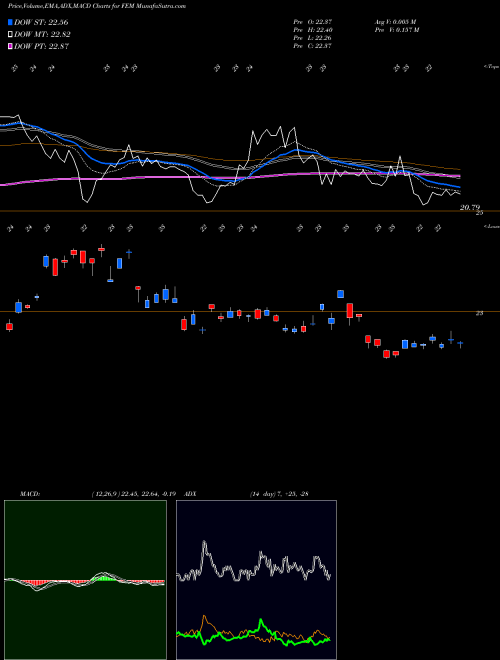Image resolution: width=500 pixels, height=660 pixels.
Task: Click the 'Pre H: 22.40' high value
Action: pos(312,30)
